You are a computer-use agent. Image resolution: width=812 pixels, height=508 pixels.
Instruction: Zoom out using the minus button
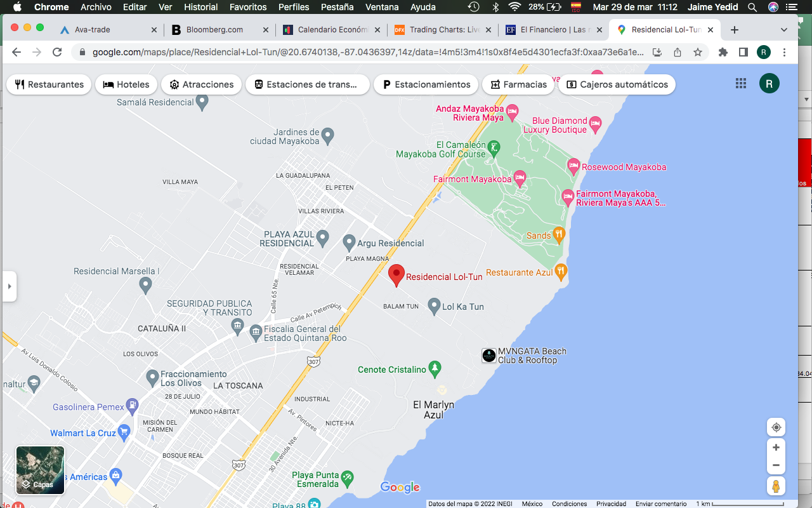point(775,465)
